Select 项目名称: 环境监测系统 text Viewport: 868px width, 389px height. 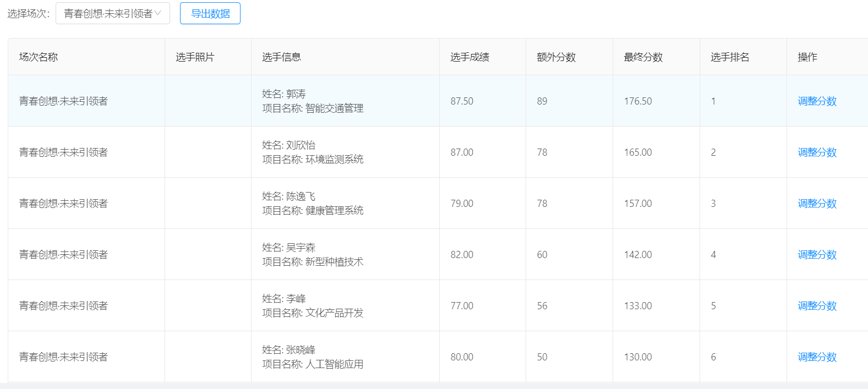[x=313, y=160]
